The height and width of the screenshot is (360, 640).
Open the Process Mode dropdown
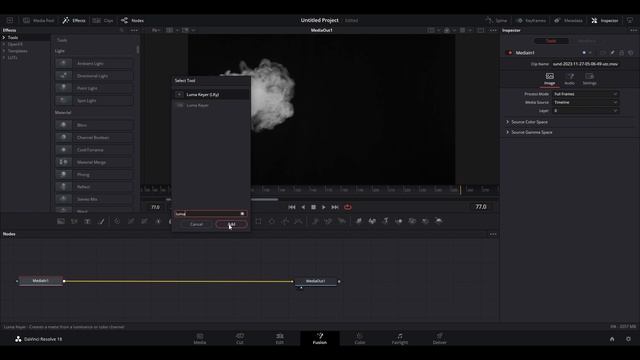pyautogui.click(x=585, y=94)
